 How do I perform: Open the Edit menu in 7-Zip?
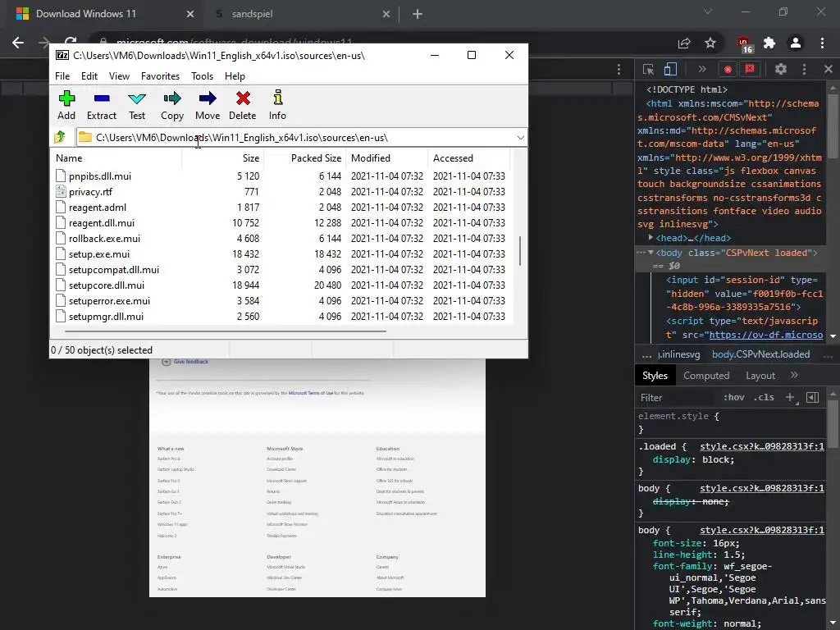pyautogui.click(x=89, y=76)
